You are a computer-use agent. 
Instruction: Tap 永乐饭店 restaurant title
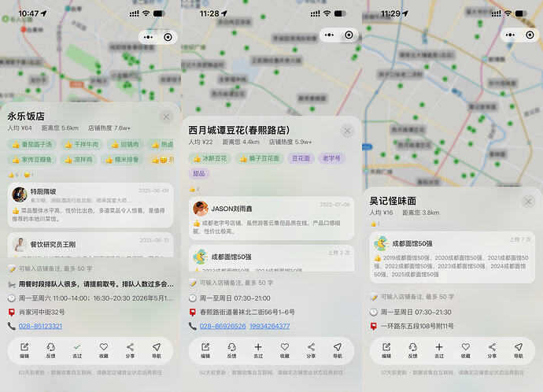coord(26,116)
